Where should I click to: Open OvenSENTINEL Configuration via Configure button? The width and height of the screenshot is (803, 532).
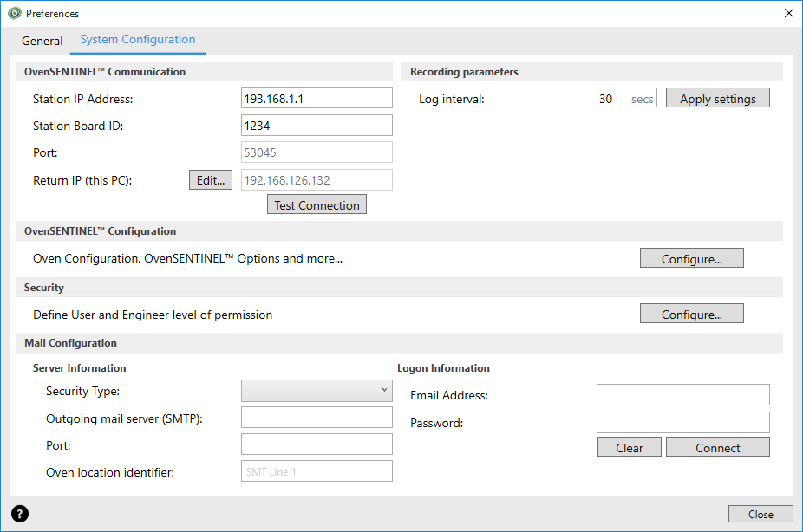coord(691,258)
